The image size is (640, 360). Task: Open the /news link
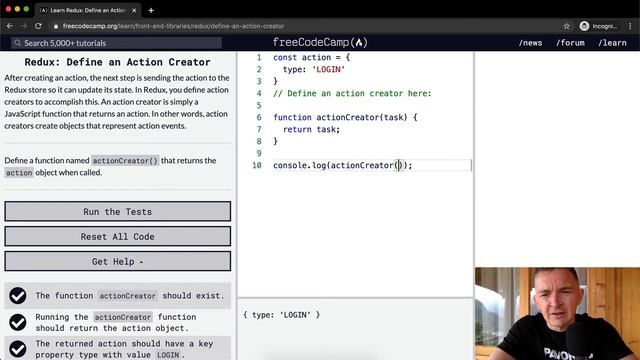tap(530, 43)
